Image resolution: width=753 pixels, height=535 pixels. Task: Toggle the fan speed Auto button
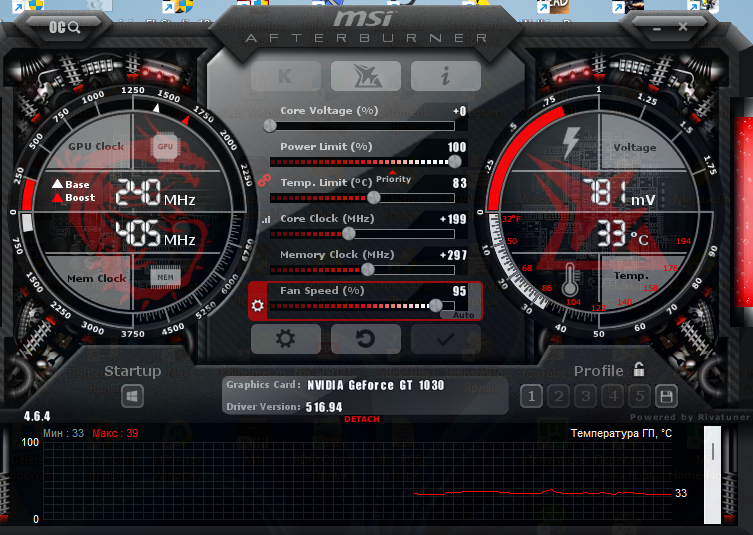pos(463,315)
